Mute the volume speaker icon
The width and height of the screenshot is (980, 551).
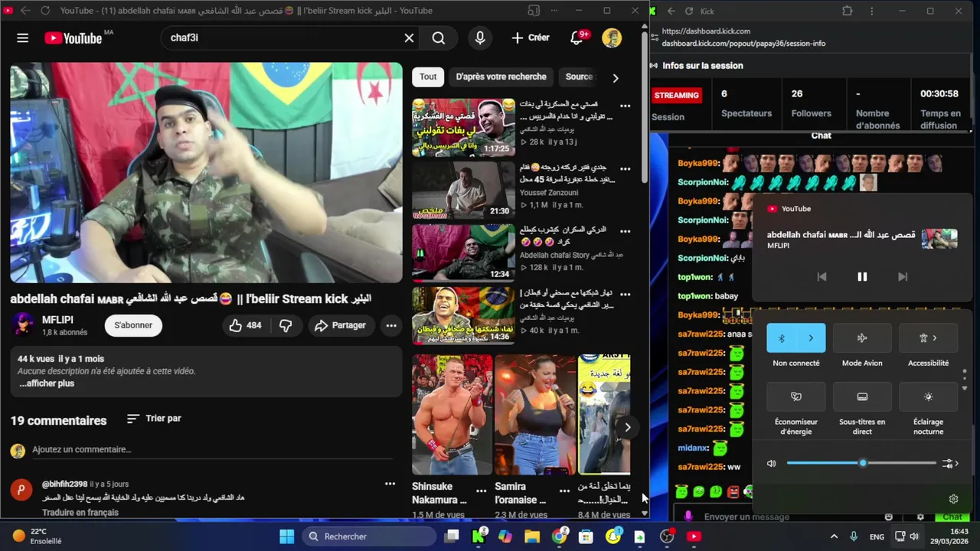click(772, 464)
